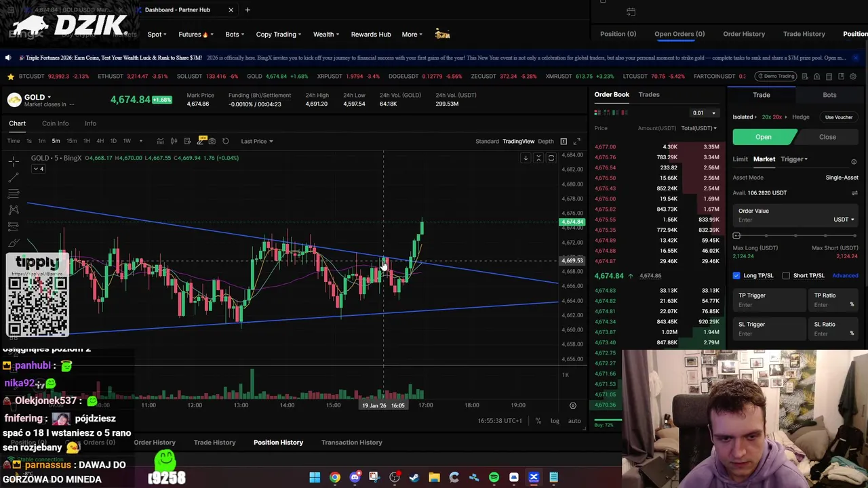Click the chart layout icon next to Depth
This screenshot has height=488, width=868.
564,141
